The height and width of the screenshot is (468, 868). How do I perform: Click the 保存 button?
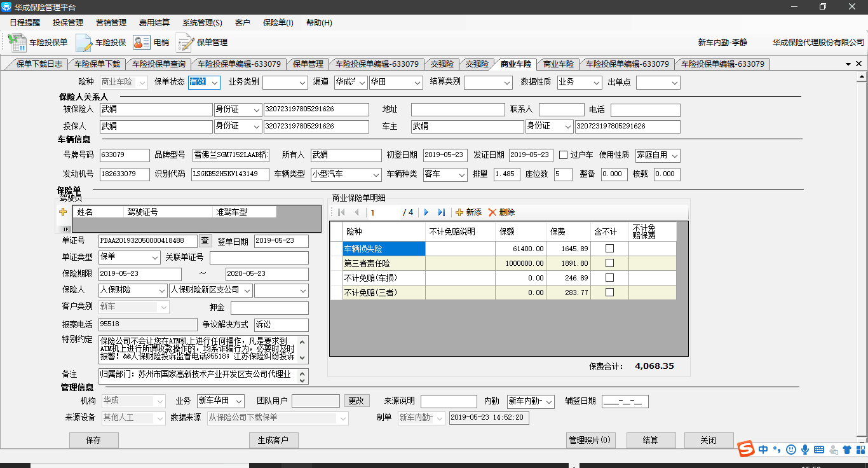[93, 441]
